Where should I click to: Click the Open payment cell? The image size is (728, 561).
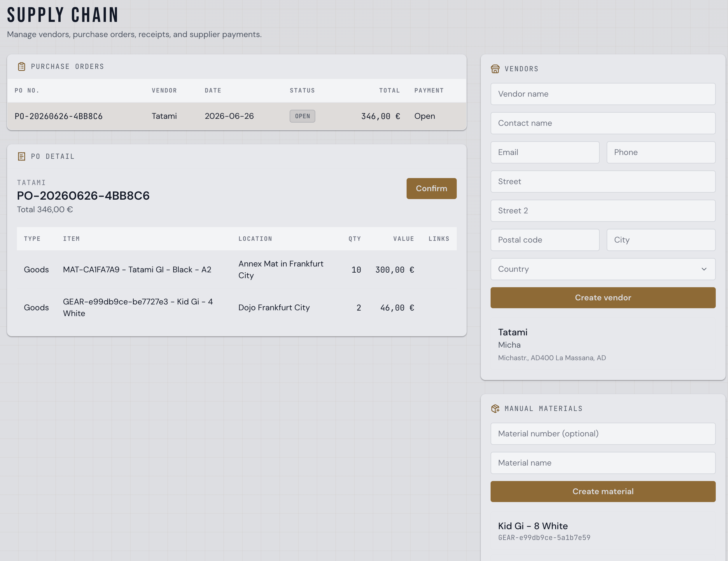click(425, 116)
